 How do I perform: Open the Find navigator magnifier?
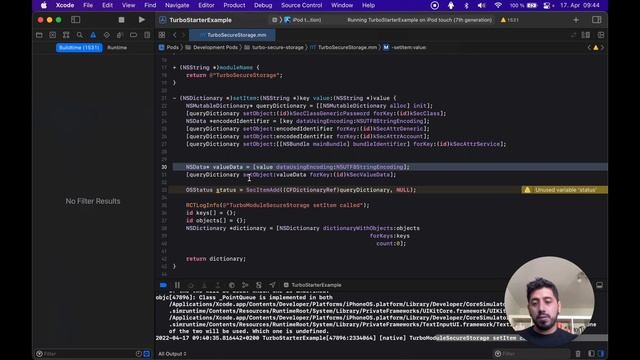[80, 35]
